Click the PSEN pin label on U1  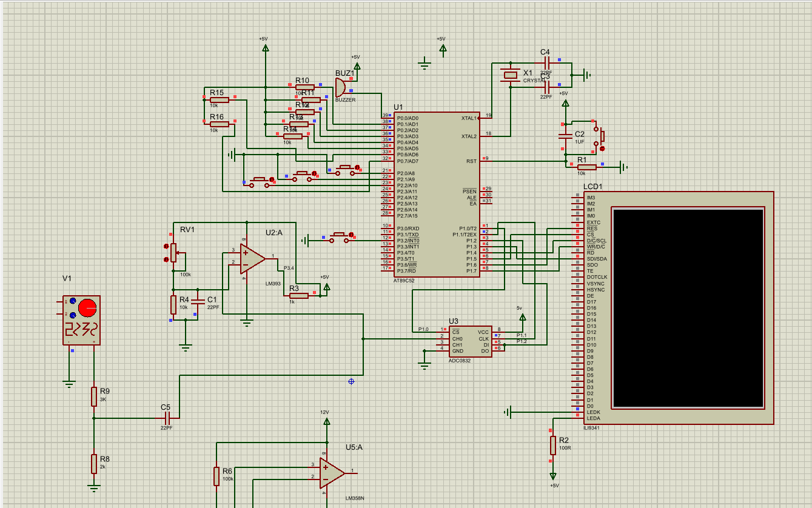471,191
